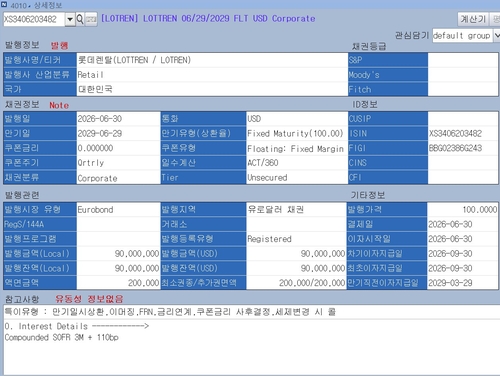The height and width of the screenshot is (376, 500).
Task: Click the CFI label cell
Action: [x=388, y=177]
